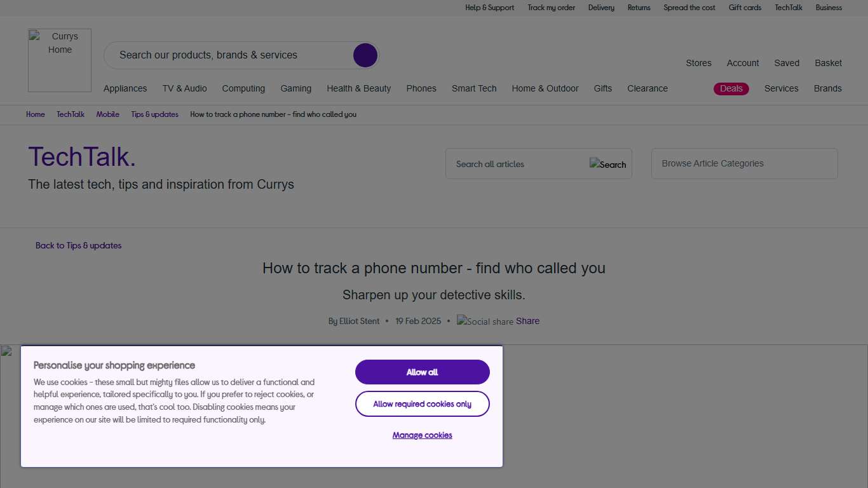This screenshot has width=868, height=488.
Task: Expand the Appliances navigation menu
Action: tap(125, 88)
